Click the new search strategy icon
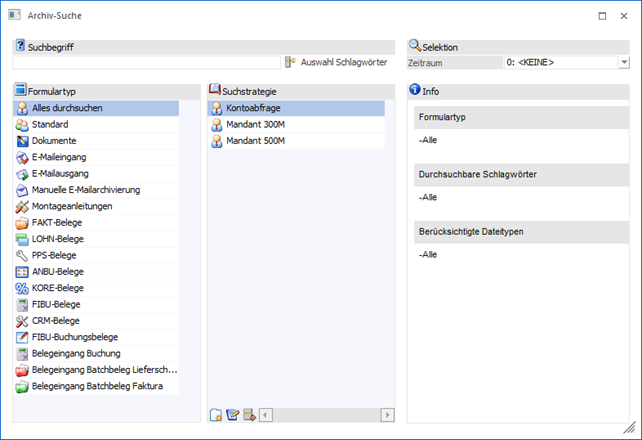The image size is (642, 440). (216, 415)
